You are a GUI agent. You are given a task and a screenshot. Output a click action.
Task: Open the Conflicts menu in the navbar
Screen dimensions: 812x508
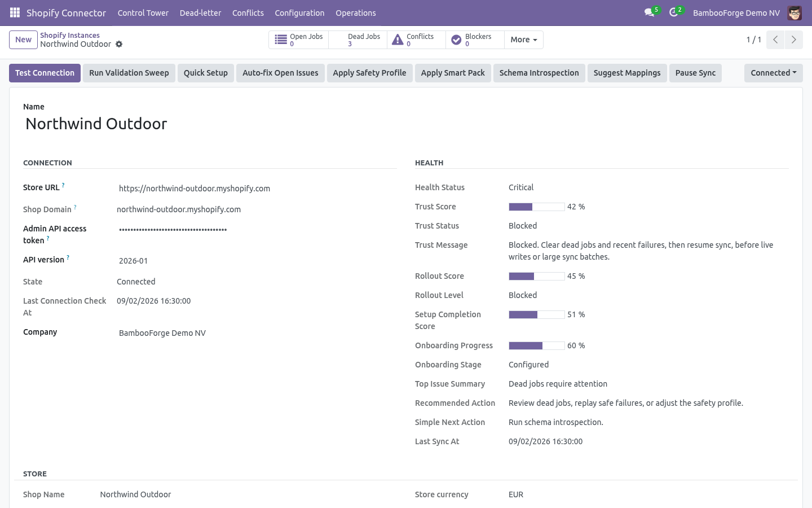248,13
